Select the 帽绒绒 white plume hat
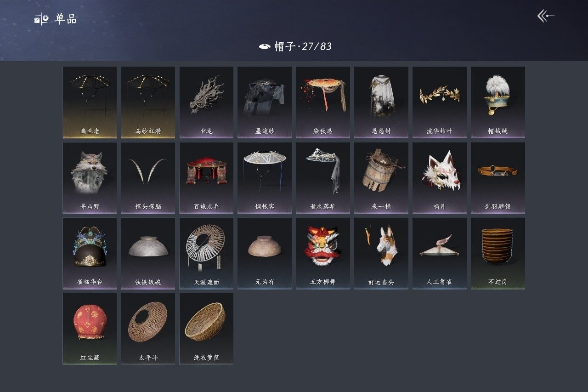The width and height of the screenshot is (588, 392). (498, 102)
